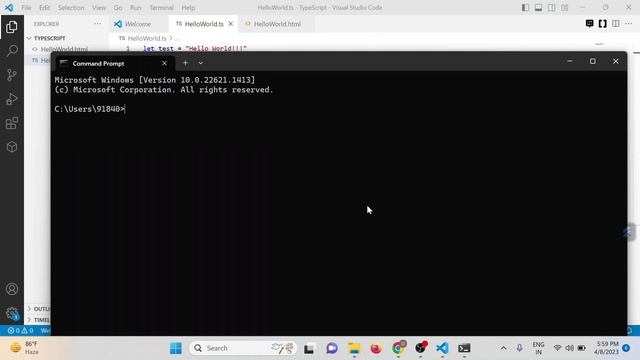Click the cube icon in activity bar
Screen dimensions: 640x360
coord(12,147)
